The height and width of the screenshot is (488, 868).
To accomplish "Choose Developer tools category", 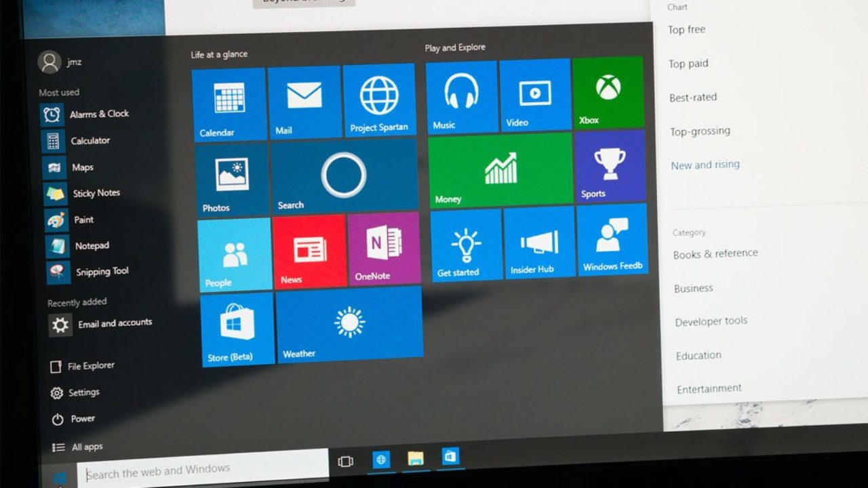I will (711, 321).
